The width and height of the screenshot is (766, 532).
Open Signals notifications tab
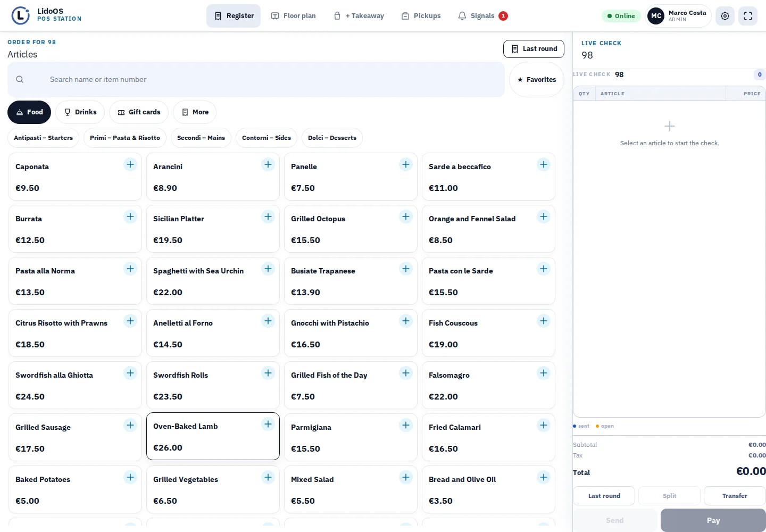483,16
